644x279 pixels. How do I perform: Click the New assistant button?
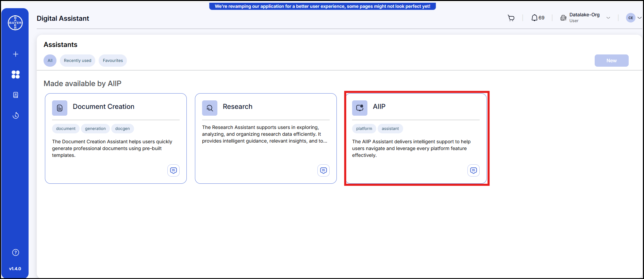coord(611,61)
